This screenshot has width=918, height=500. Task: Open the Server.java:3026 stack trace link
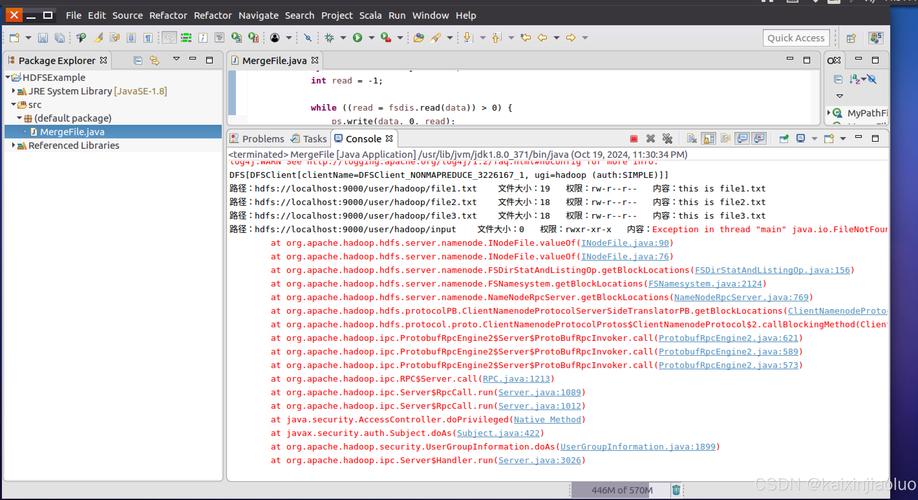click(541, 460)
